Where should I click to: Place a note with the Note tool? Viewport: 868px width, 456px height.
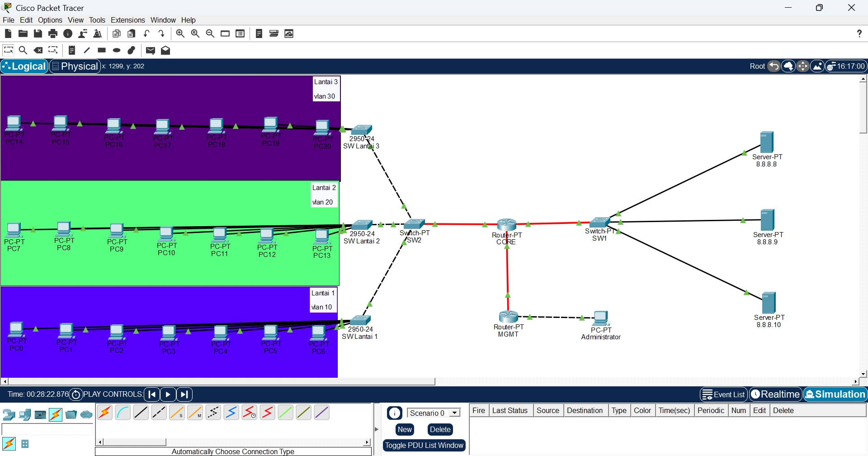coord(72,50)
